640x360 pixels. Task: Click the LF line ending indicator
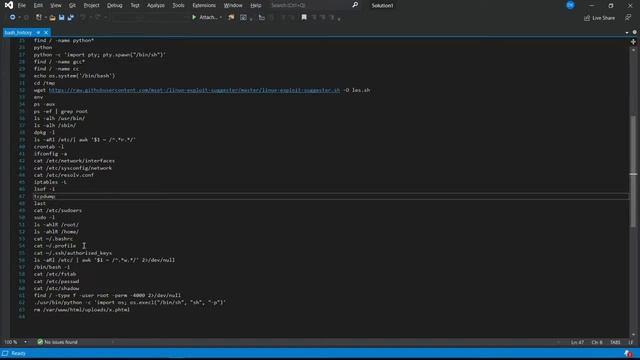point(631,342)
